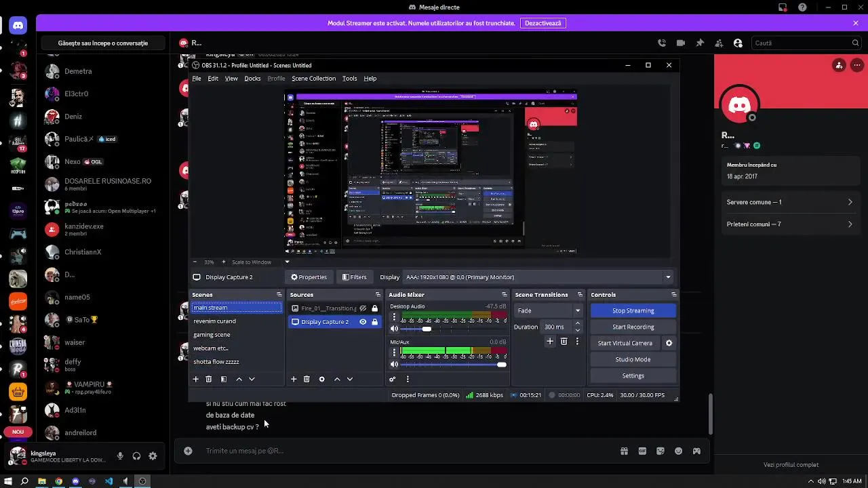Show pinned messages in Discord
The height and width of the screenshot is (488, 868).
[700, 43]
